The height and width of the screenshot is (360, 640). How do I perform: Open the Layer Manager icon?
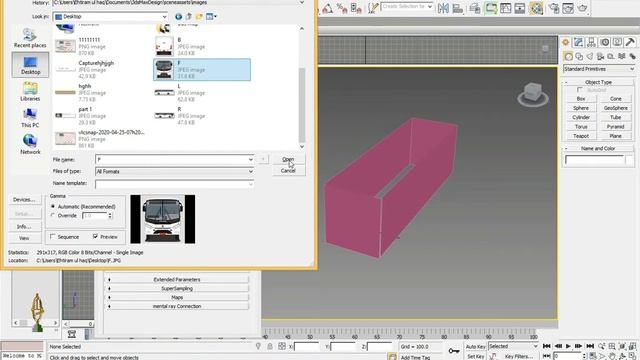coord(475,8)
